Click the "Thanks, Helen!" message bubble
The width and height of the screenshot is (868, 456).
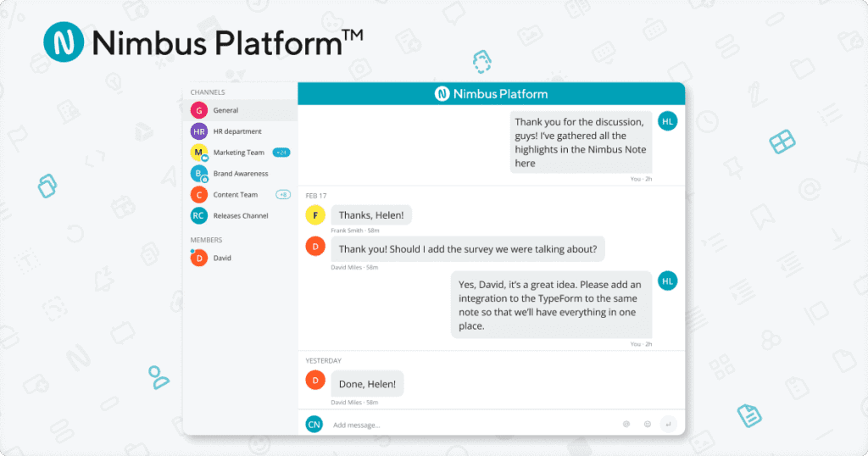pos(371,215)
